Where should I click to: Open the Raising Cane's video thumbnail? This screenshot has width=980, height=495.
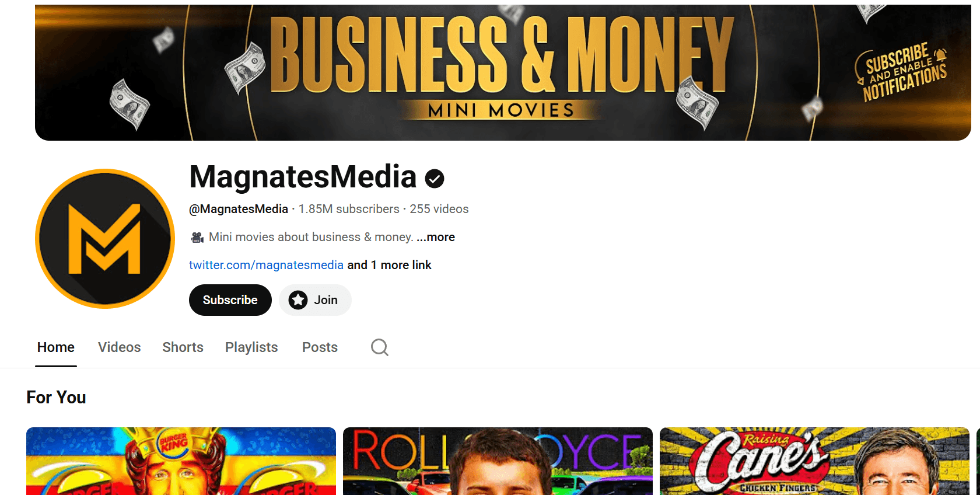814,461
